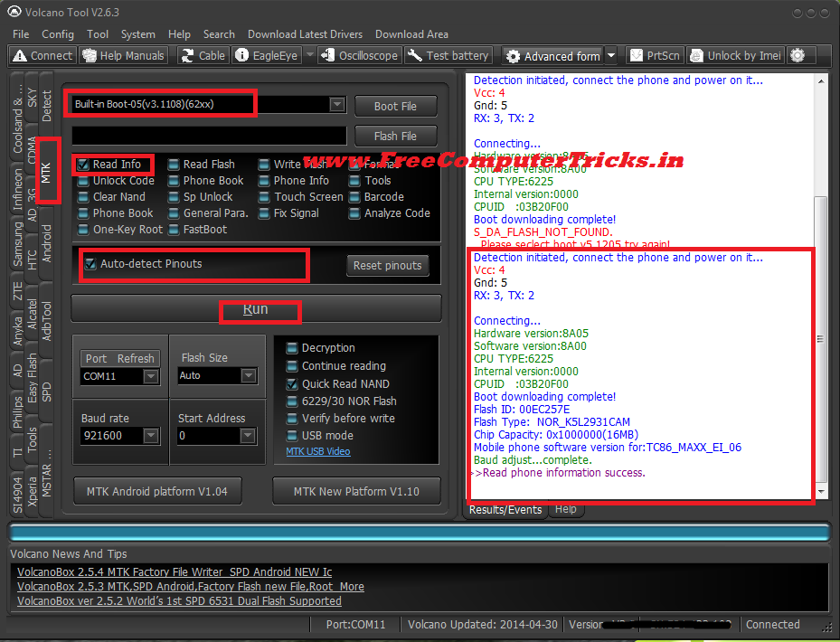Enable the Continue reading checkbox
The image size is (840, 642).
tap(292, 366)
